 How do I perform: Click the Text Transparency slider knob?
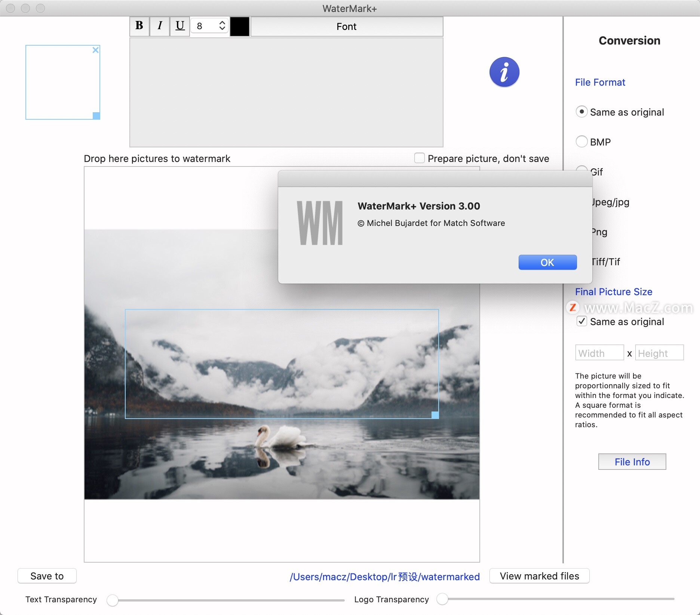click(x=112, y=600)
